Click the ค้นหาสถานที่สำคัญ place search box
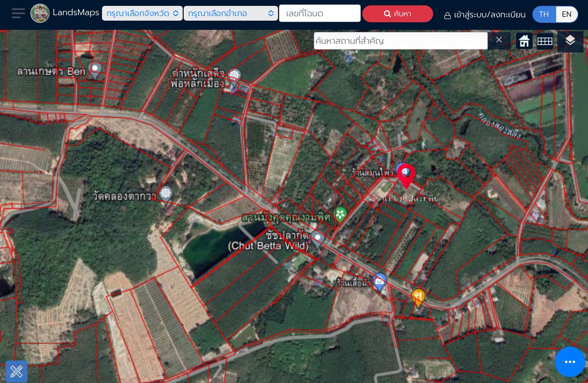The width and height of the screenshot is (588, 383). 400,41
